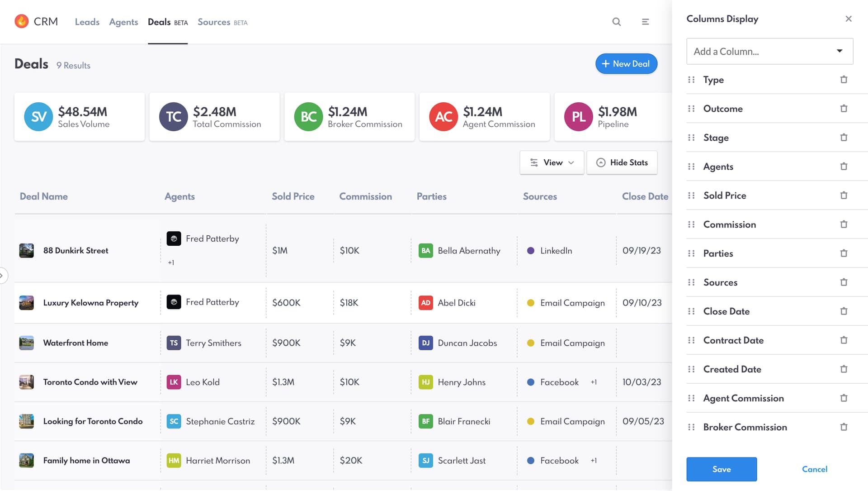Sort by the Commission column header
868x491 pixels.
(x=366, y=196)
